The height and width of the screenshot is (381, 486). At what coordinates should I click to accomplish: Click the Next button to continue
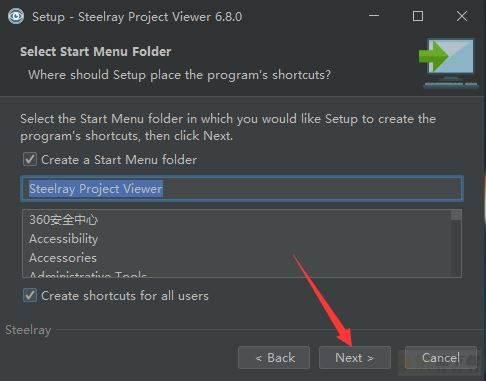(x=355, y=358)
